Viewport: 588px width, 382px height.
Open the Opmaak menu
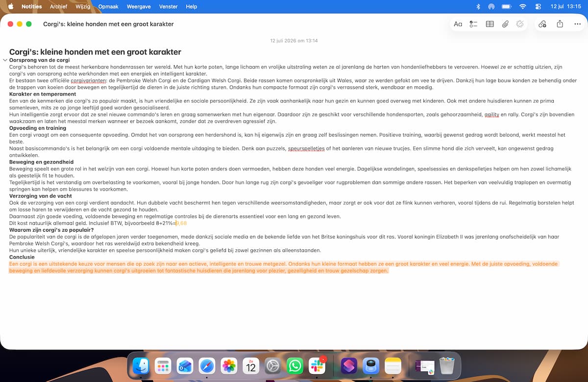(108, 6)
